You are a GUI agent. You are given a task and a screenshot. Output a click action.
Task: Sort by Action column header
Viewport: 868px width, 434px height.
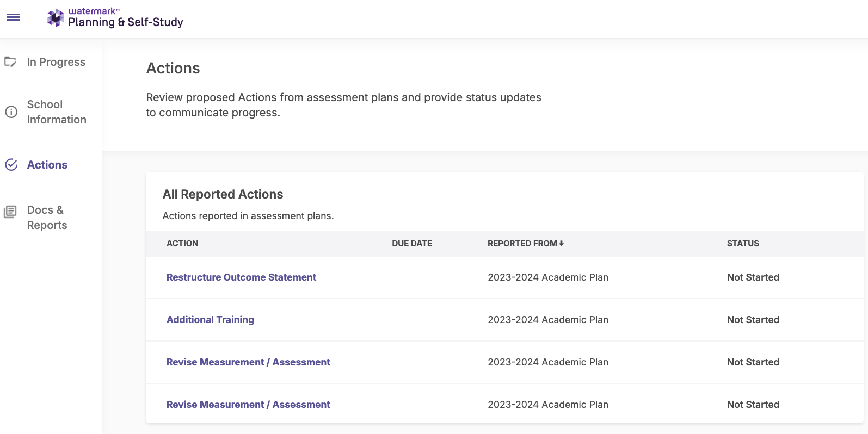click(182, 244)
